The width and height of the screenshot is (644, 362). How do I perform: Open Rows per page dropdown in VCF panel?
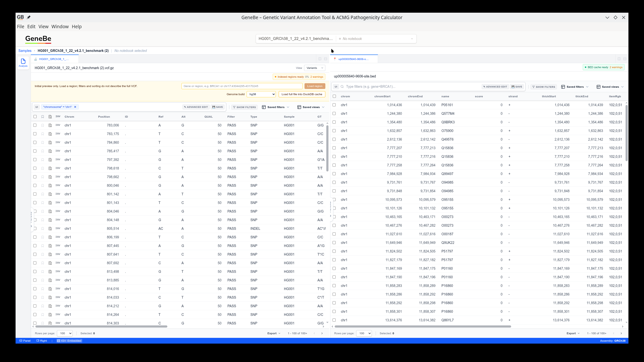[x=65, y=333]
